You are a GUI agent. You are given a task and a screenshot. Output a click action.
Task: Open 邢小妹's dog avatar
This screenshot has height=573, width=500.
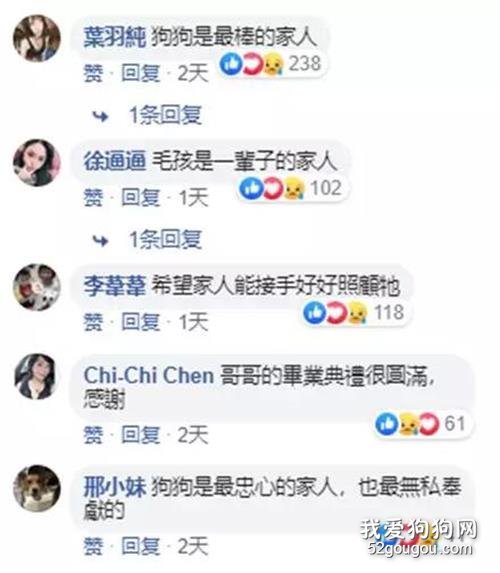[37, 488]
